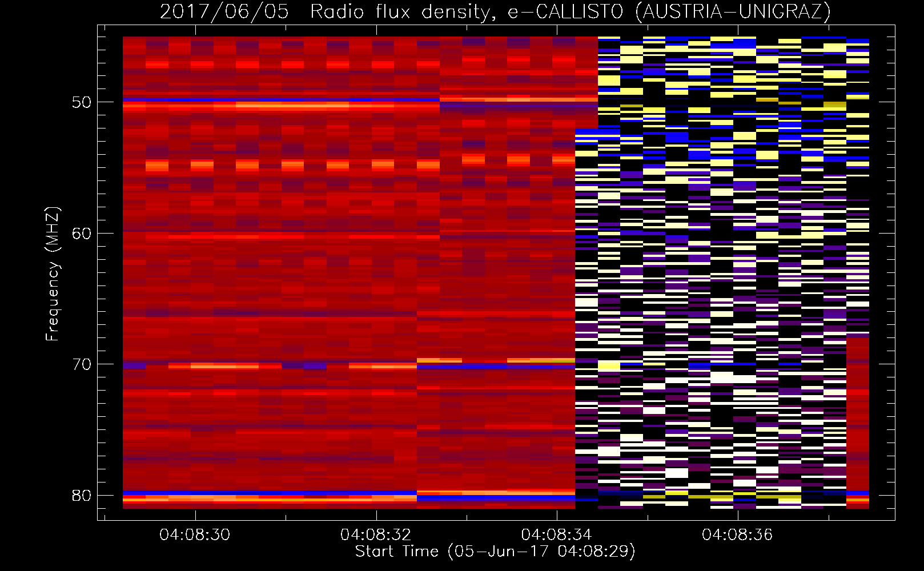Click the 'Start Time (05-Jun-17 04:08:29)' label
This screenshot has width=924, height=571.
[495, 552]
